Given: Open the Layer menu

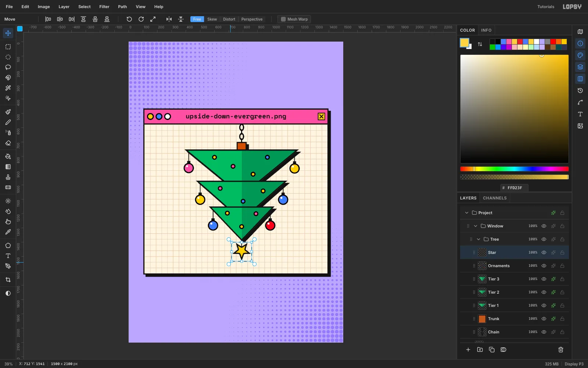Looking at the screenshot, I should [64, 7].
